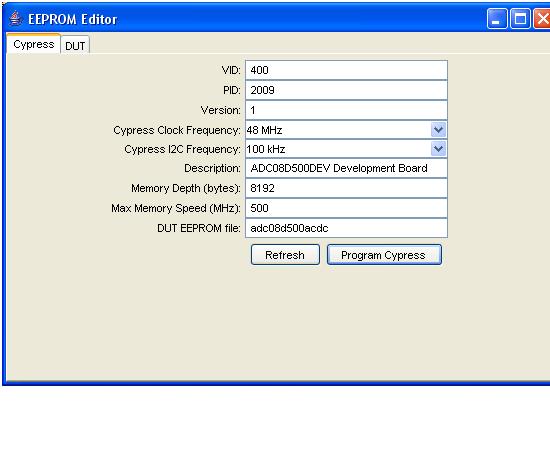The image size is (550, 450).
Task: Click the VID input field
Action: coord(346,70)
